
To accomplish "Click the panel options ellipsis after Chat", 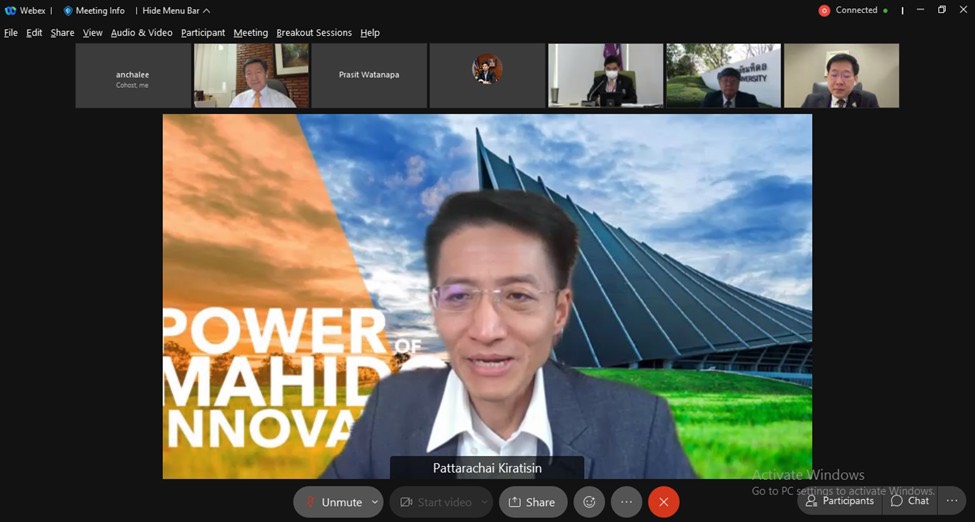I will 953,501.
